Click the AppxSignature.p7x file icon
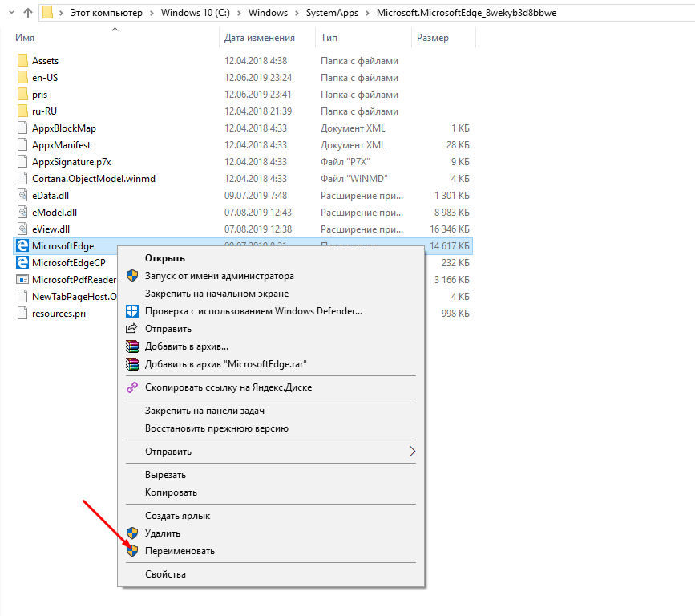This screenshot has width=695, height=616. [22, 161]
